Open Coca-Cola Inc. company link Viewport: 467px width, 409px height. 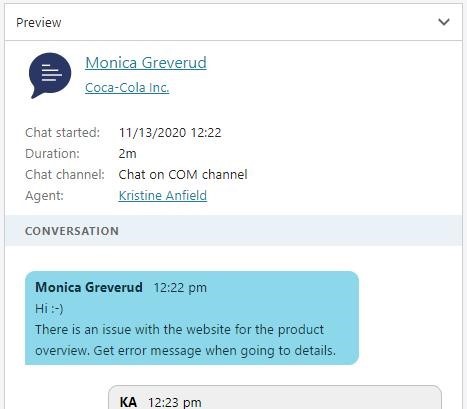pos(127,88)
